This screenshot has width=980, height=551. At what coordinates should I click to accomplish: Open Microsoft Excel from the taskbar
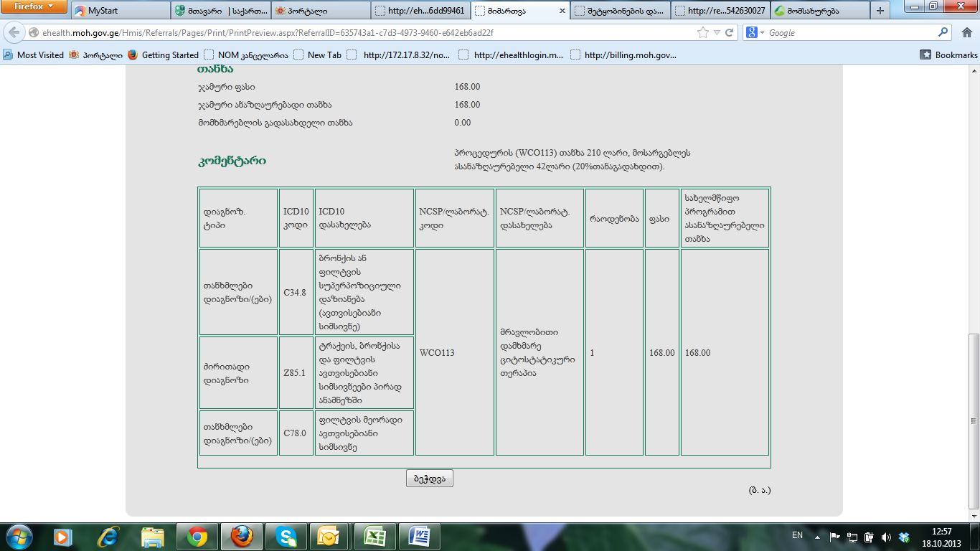[374, 537]
